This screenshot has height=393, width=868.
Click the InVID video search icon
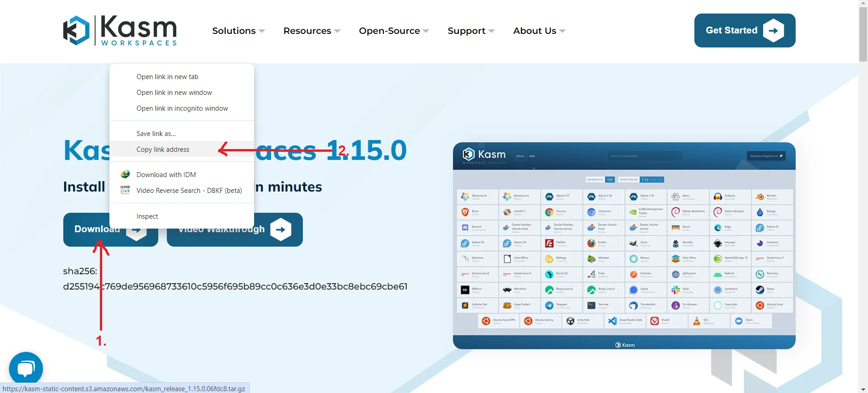point(125,190)
